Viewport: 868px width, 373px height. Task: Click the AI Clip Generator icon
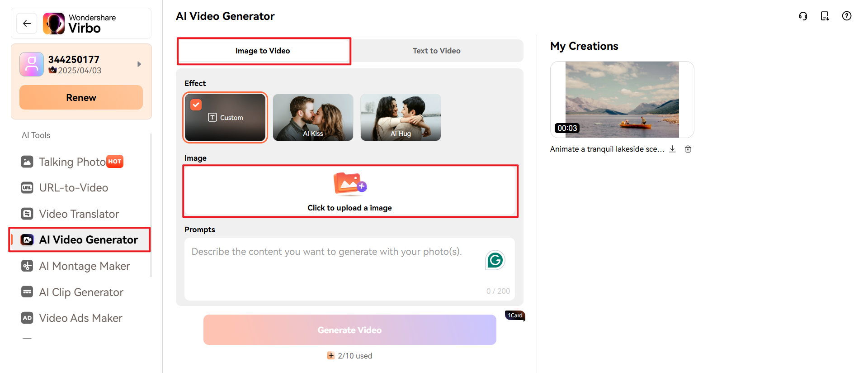[x=27, y=292]
